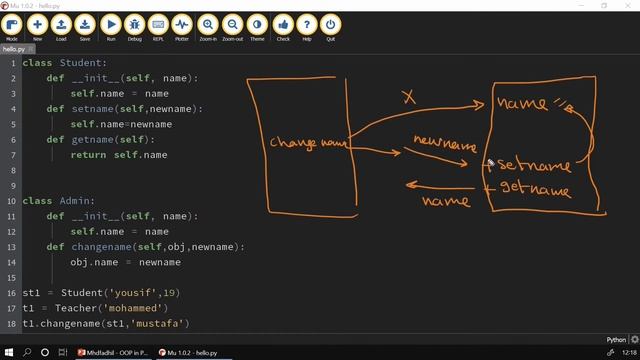This screenshot has height=360, width=640.
Task: Open the Windows Start menu
Action: tap(9, 352)
